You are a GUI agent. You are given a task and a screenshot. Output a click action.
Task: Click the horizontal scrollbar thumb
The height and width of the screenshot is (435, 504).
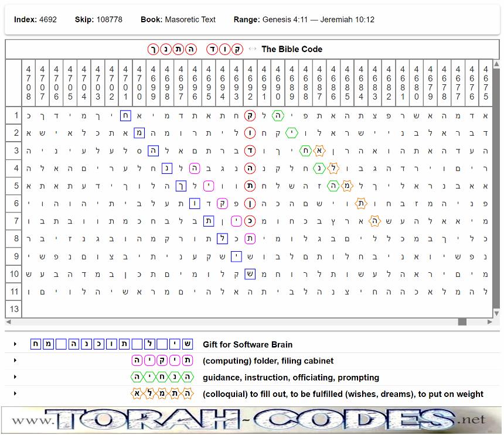click(462, 322)
